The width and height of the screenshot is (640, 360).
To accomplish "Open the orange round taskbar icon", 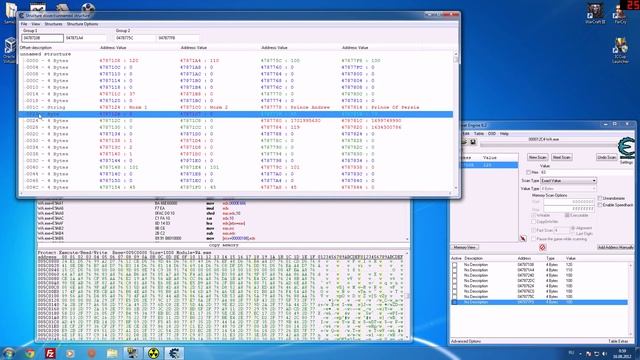I will [91, 353].
